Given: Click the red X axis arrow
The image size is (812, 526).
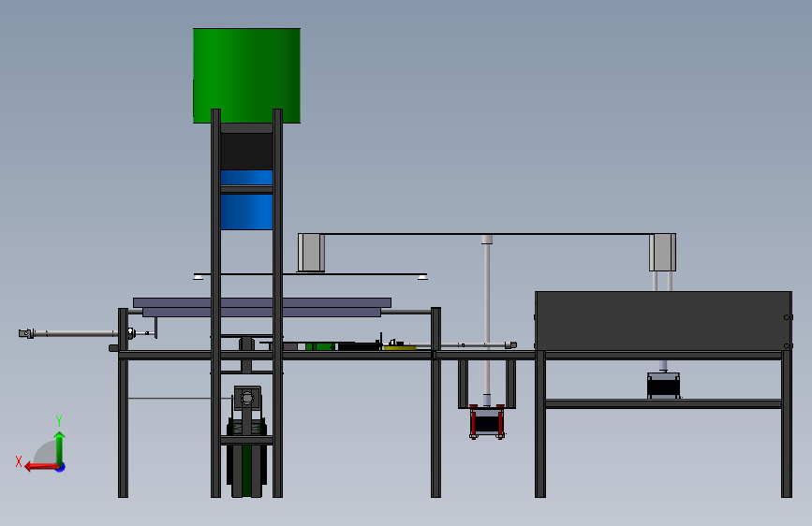Looking at the screenshot, I should (x=41, y=466).
